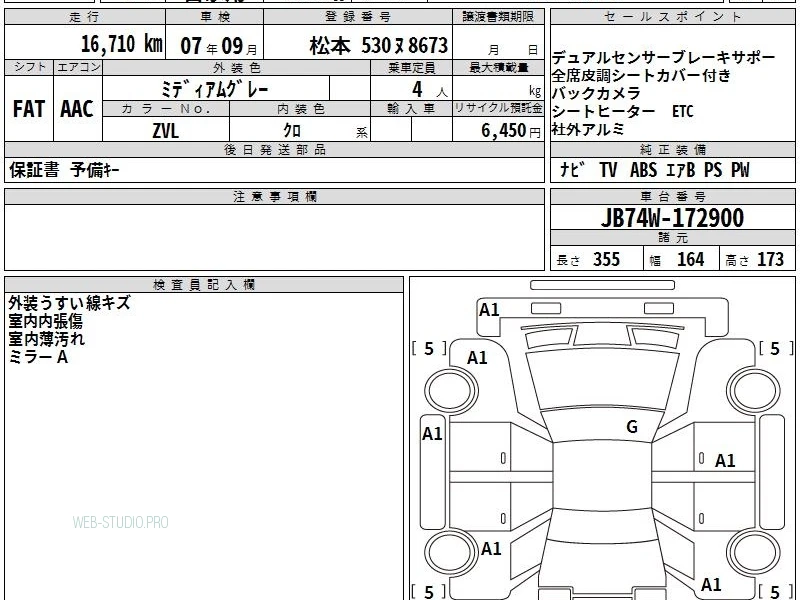The image size is (800, 600).
Task: Click the 諸元 header
Action: click(672, 237)
